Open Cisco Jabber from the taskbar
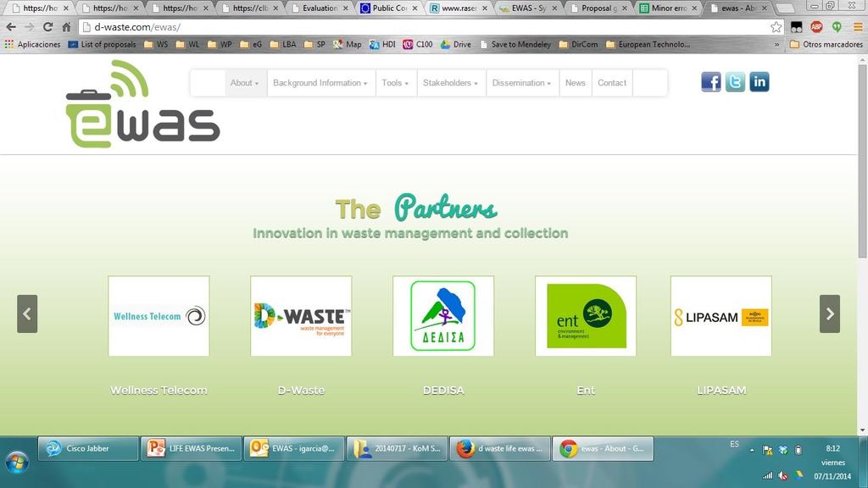The width and height of the screenshot is (868, 488). point(88,448)
